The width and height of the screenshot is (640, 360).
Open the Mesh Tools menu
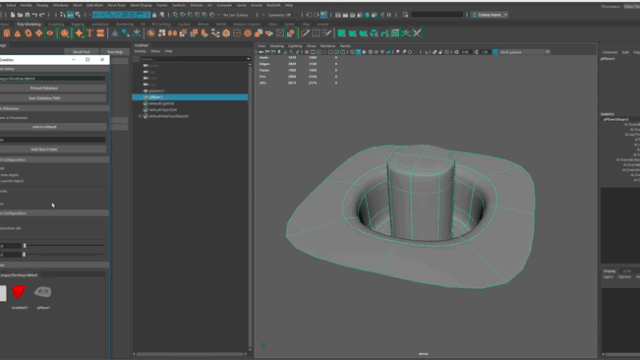pyautogui.click(x=117, y=5)
